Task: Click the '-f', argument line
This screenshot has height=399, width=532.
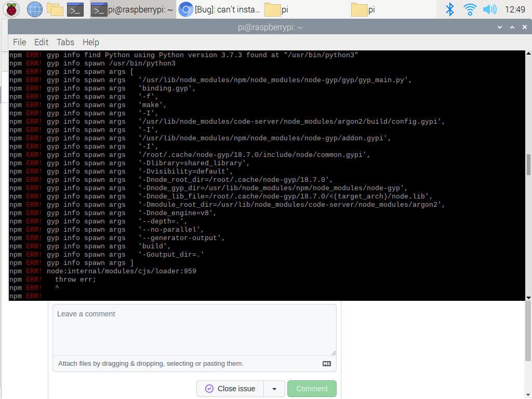Action: click(148, 96)
